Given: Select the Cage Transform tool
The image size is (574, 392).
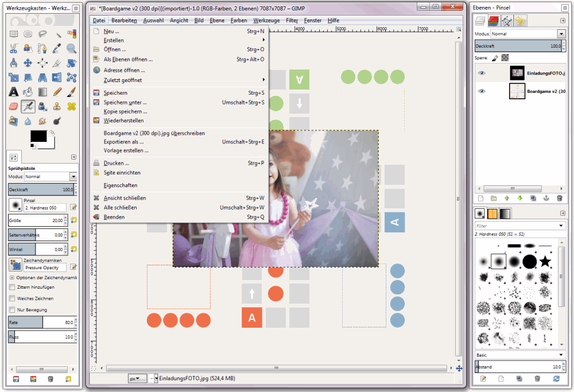Looking at the screenshot, I should tap(71, 77).
